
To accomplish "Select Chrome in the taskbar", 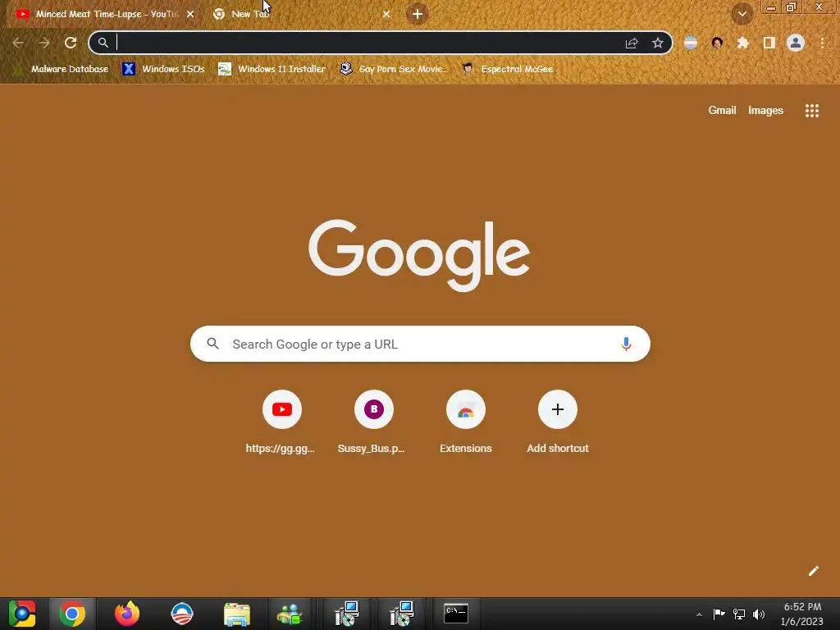I will [72, 614].
